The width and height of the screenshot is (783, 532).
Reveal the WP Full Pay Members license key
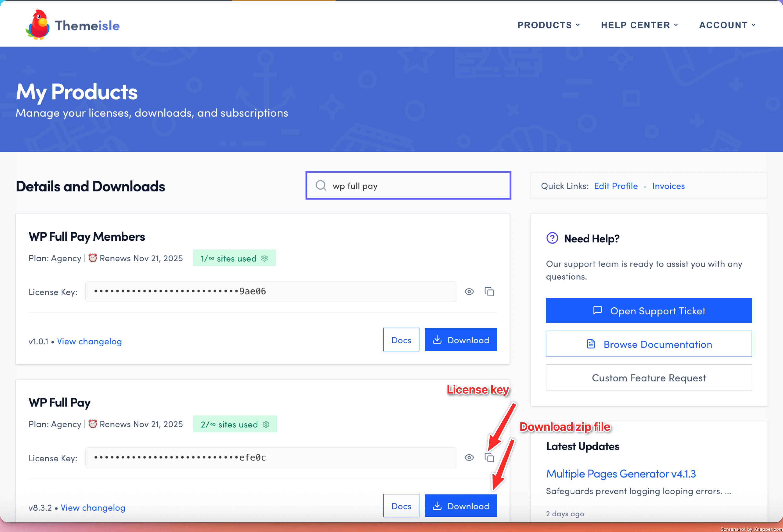469,292
